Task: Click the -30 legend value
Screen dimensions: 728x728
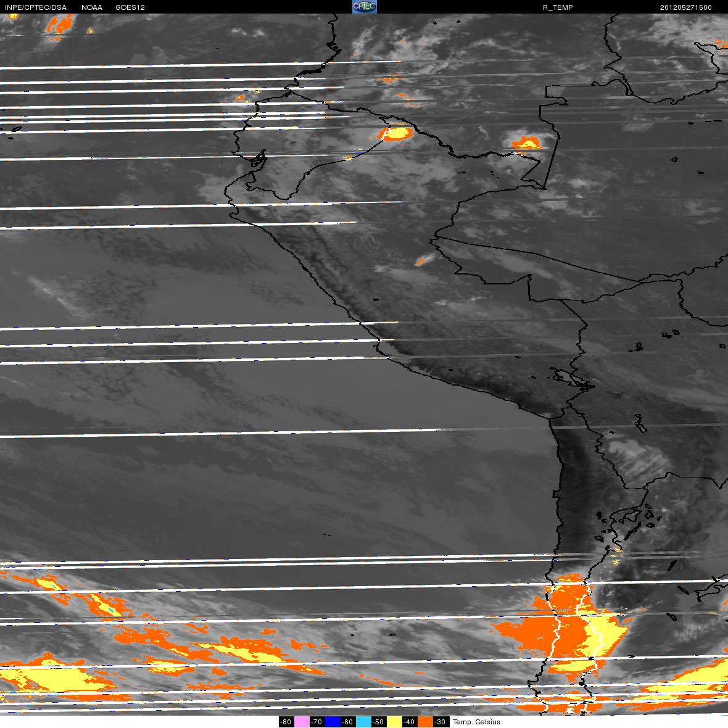Action: [441, 722]
